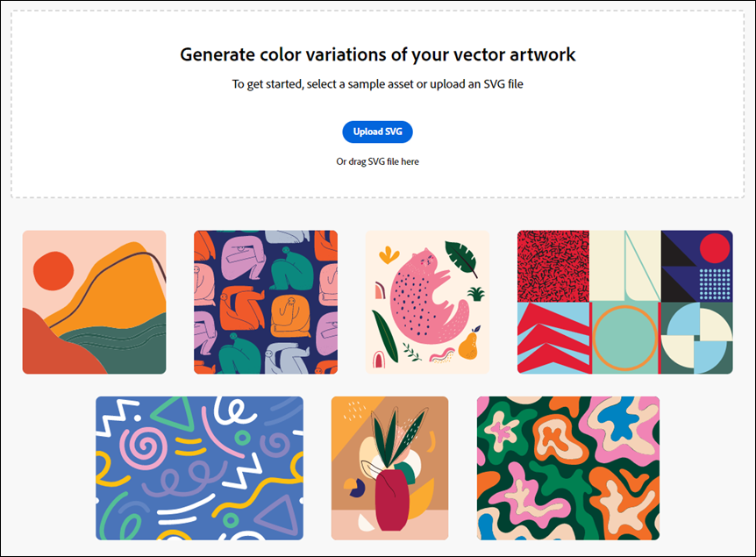Click the red chevron tile in geometric sample

[553, 338]
